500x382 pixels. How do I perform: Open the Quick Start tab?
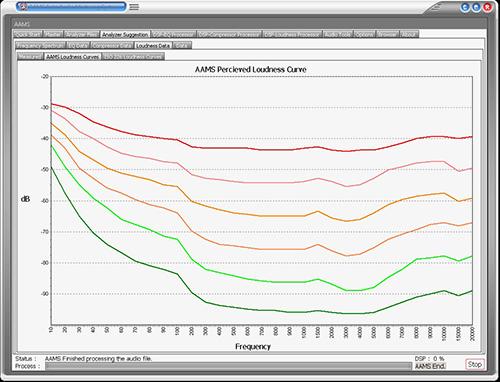(x=28, y=34)
